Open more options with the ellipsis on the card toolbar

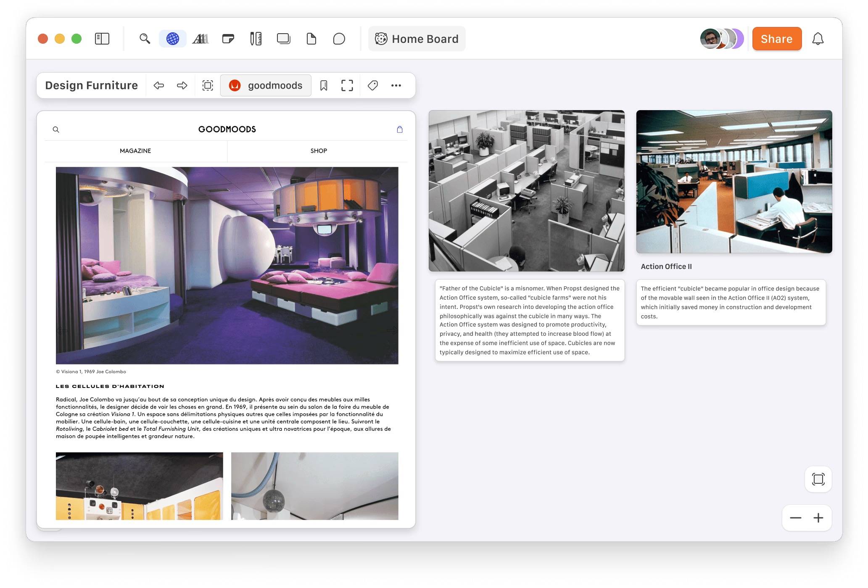pyautogui.click(x=396, y=85)
